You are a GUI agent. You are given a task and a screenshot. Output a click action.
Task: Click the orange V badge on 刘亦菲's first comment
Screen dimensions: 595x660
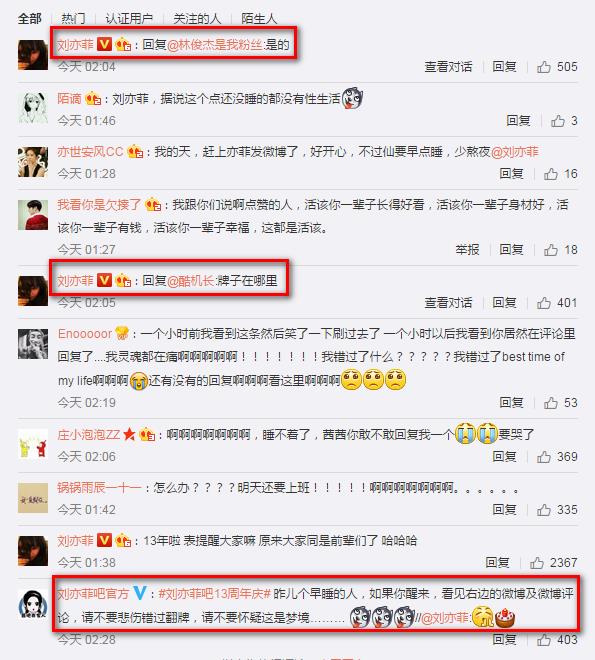tap(104, 44)
